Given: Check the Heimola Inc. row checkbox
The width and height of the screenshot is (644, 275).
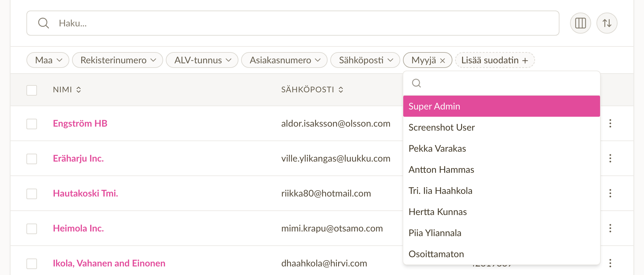Looking at the screenshot, I should point(32,229).
